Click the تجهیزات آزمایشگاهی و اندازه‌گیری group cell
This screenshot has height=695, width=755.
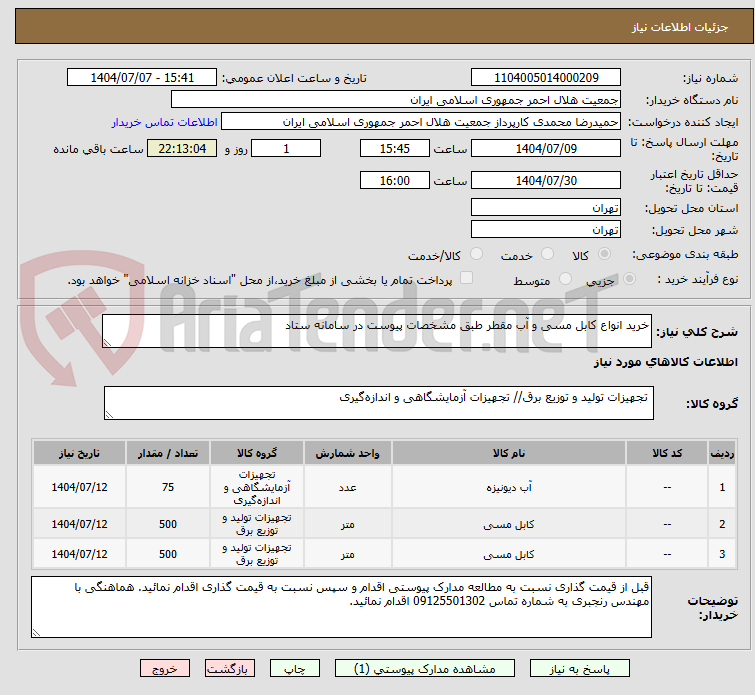coord(257,487)
